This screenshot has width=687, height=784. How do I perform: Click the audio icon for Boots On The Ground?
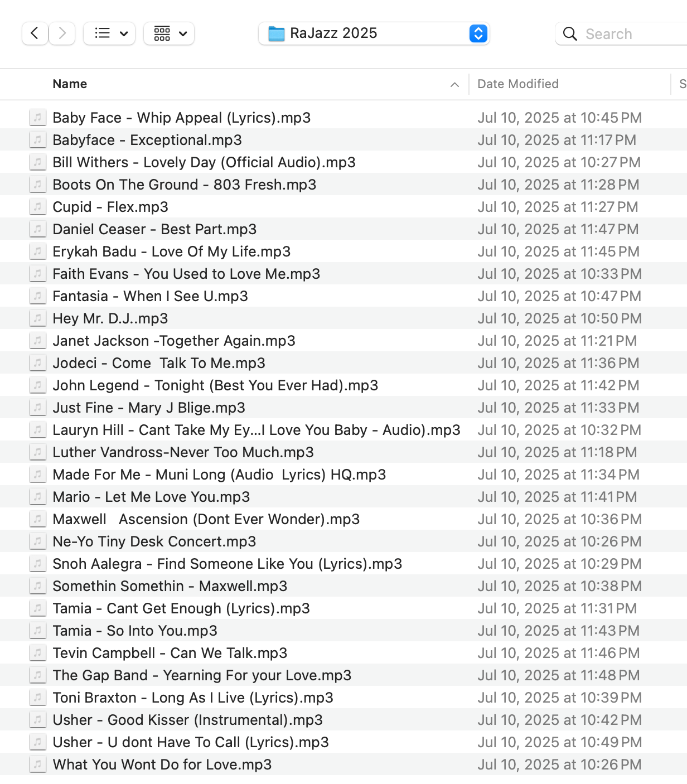pos(37,185)
